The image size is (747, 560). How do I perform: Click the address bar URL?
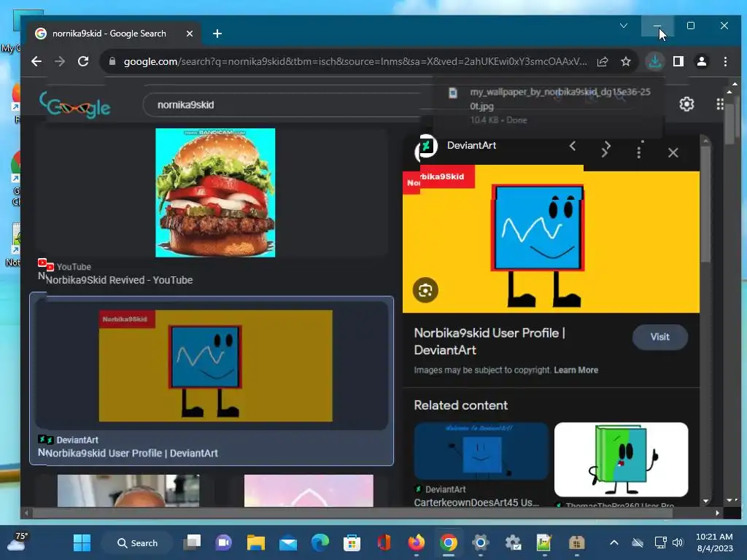point(355,61)
